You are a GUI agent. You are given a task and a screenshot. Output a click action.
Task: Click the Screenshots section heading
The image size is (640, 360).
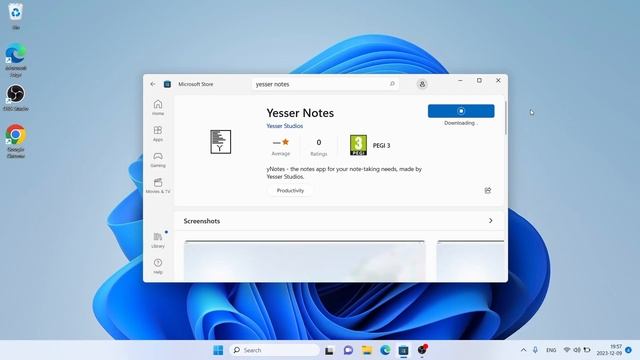point(202,221)
